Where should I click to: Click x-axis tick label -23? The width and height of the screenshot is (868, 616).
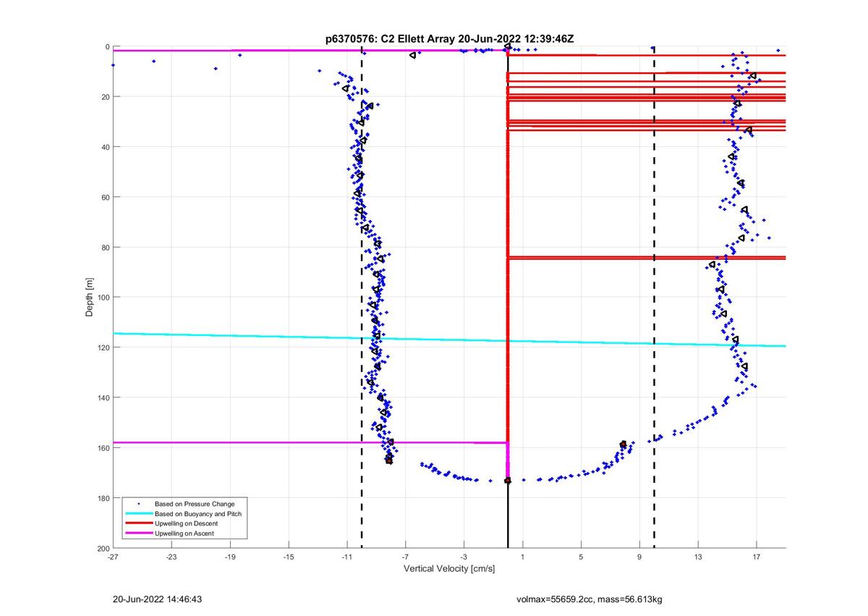(171, 557)
